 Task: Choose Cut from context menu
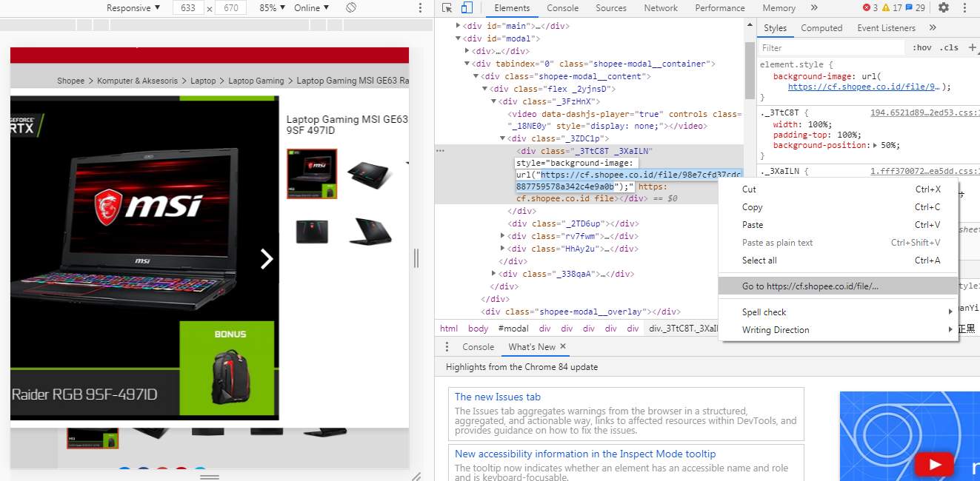[x=839, y=189]
